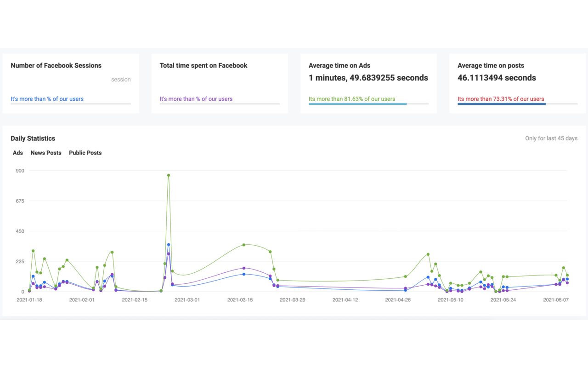Click the Number of Facebook Sessions title
The height and width of the screenshot is (368, 588).
tap(56, 66)
